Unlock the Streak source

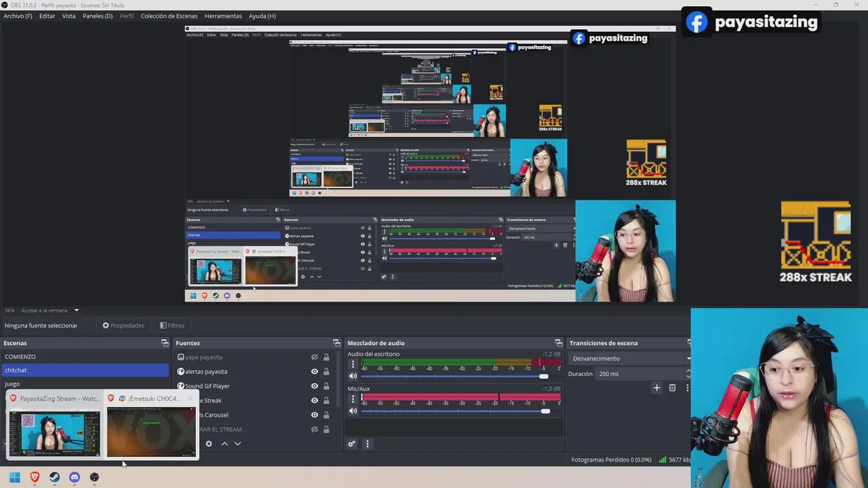326,400
